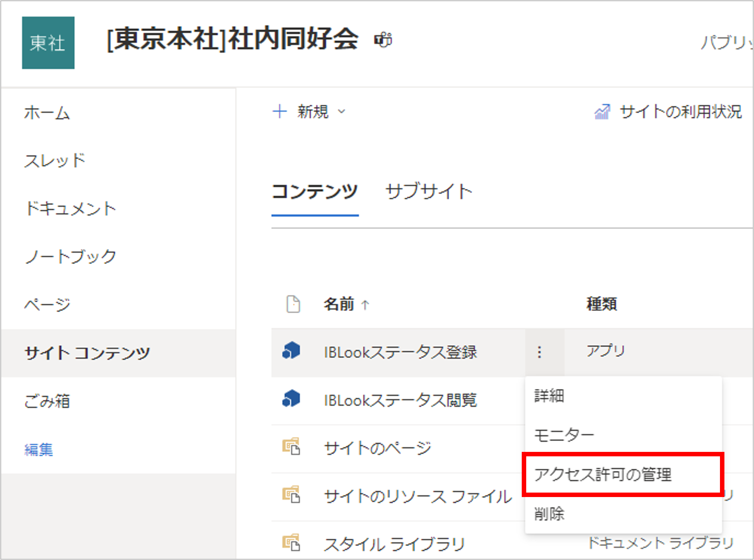Open ページ in the left navigation
Image resolution: width=754 pixels, height=560 pixels.
pos(47,304)
